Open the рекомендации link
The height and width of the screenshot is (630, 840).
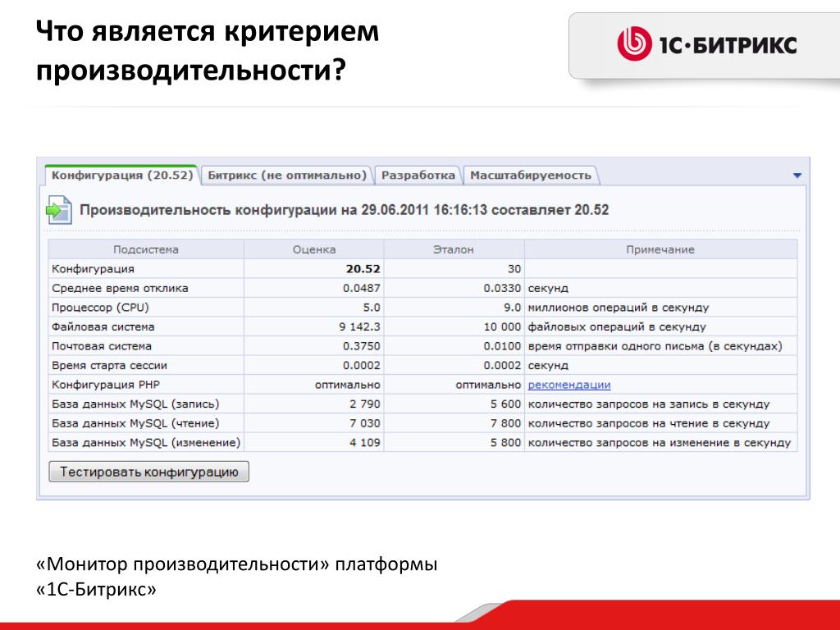(569, 385)
